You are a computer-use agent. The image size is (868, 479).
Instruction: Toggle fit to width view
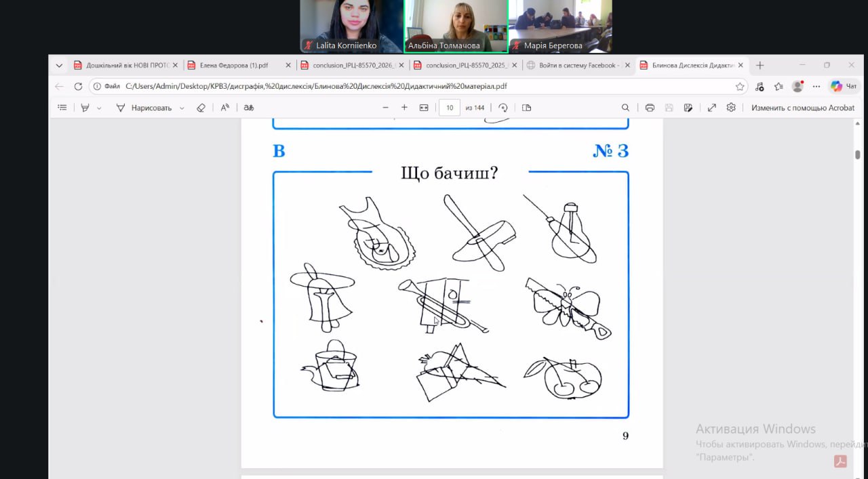point(424,108)
